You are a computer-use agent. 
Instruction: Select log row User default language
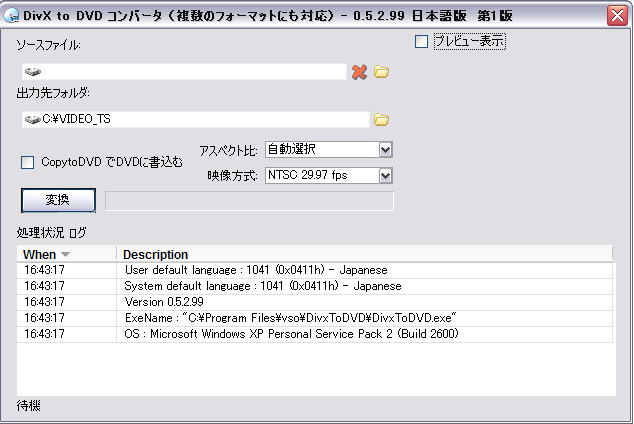315,270
